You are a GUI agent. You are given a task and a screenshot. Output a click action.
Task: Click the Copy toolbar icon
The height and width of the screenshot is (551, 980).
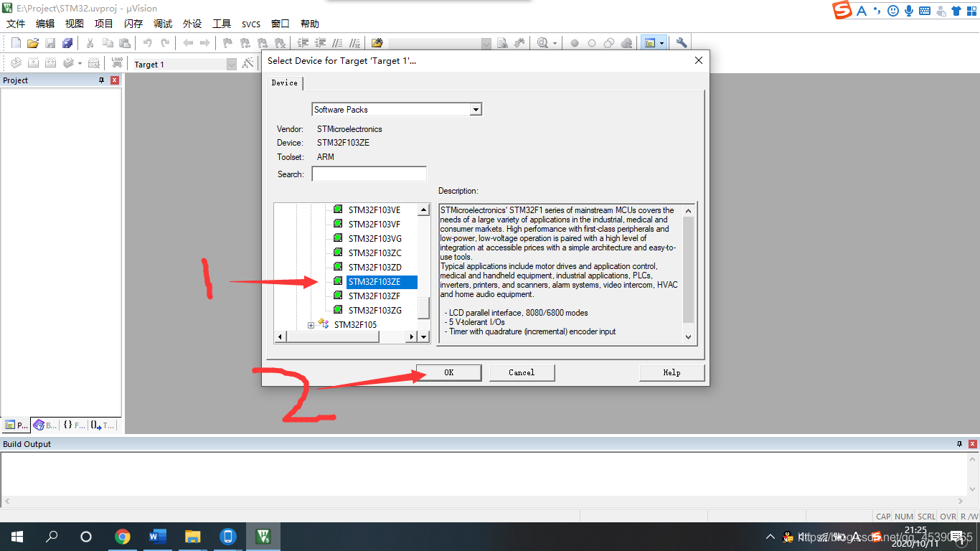click(108, 43)
